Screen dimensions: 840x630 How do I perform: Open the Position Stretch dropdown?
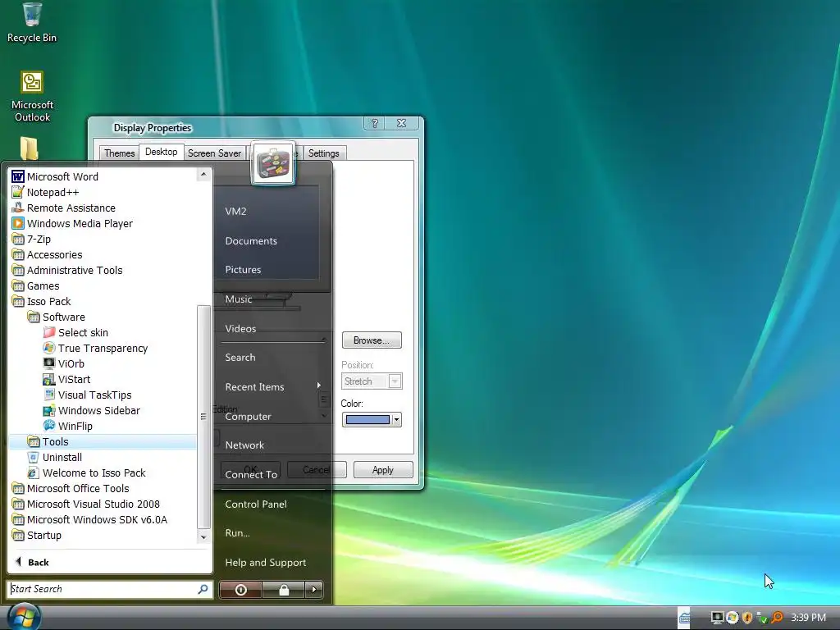(395, 381)
